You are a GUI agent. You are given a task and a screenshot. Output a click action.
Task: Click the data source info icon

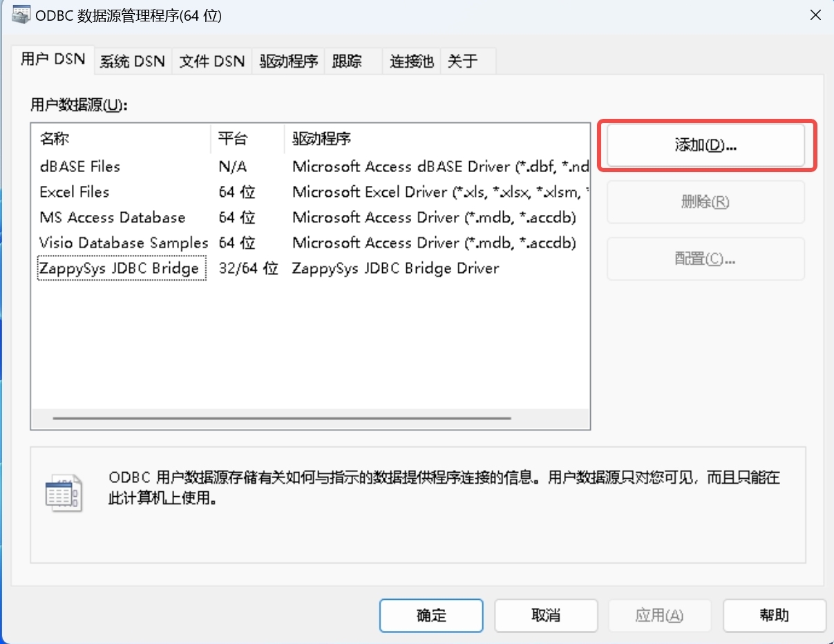pyautogui.click(x=63, y=493)
